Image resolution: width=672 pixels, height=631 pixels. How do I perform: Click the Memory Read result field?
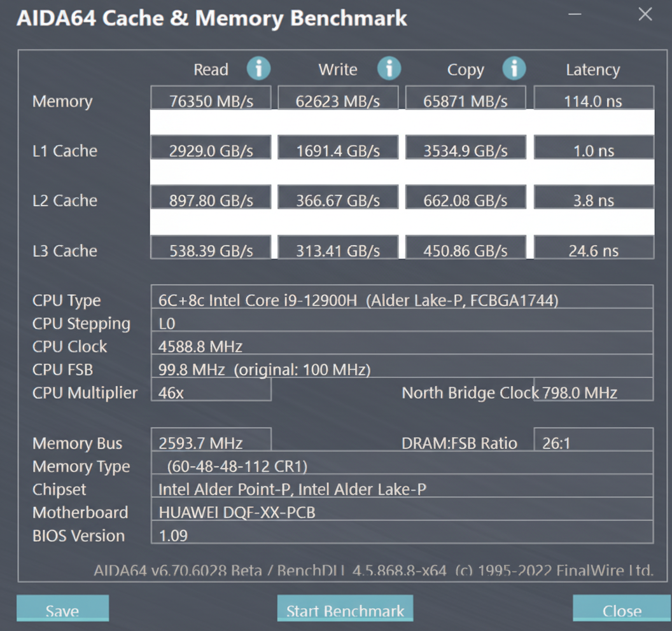[x=211, y=100]
